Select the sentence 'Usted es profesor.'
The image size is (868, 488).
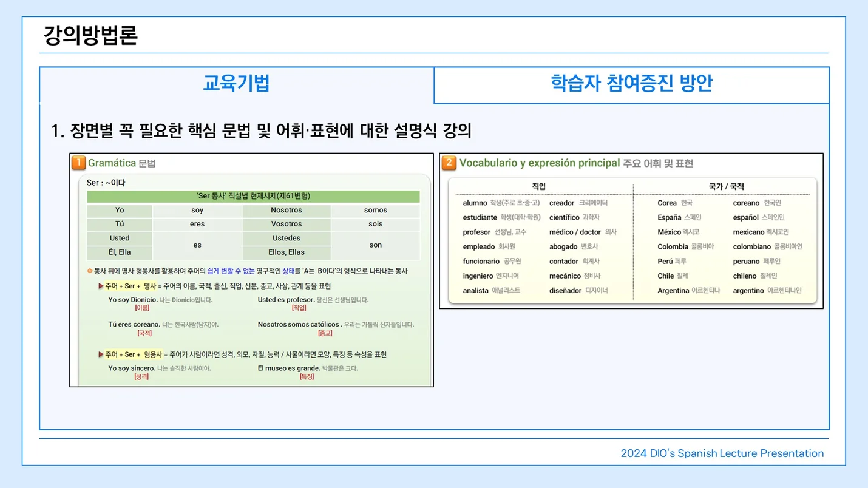(x=286, y=300)
